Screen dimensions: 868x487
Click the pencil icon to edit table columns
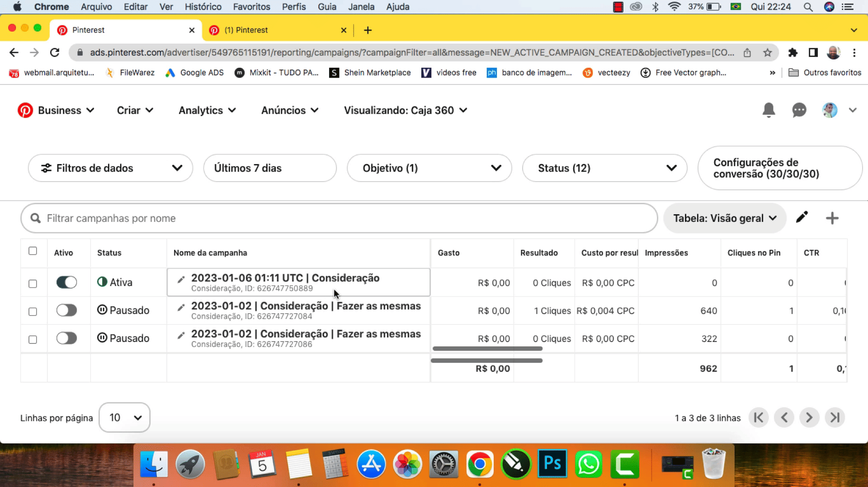(802, 218)
